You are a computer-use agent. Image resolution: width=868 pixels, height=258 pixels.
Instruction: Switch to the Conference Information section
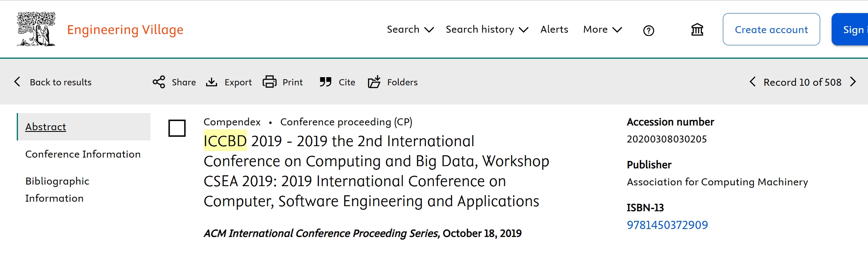(x=83, y=154)
